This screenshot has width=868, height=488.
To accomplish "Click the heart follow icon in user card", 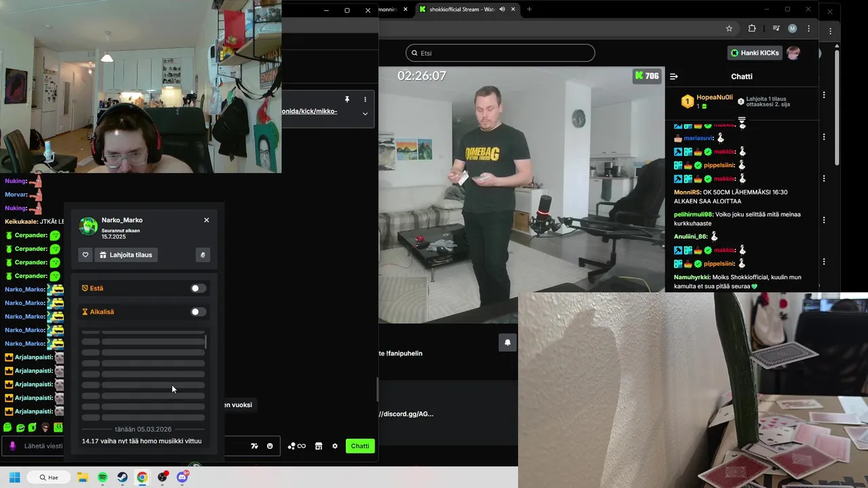I will tap(85, 255).
